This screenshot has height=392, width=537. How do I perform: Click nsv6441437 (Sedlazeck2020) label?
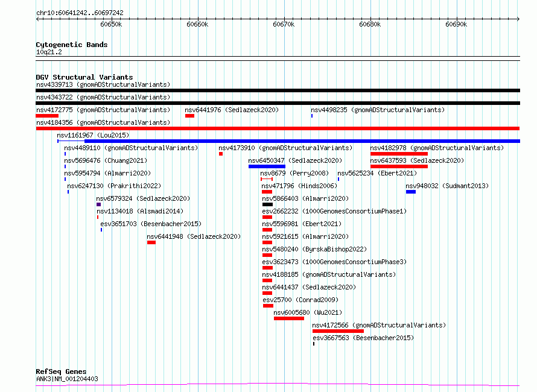pyautogui.click(x=310, y=287)
